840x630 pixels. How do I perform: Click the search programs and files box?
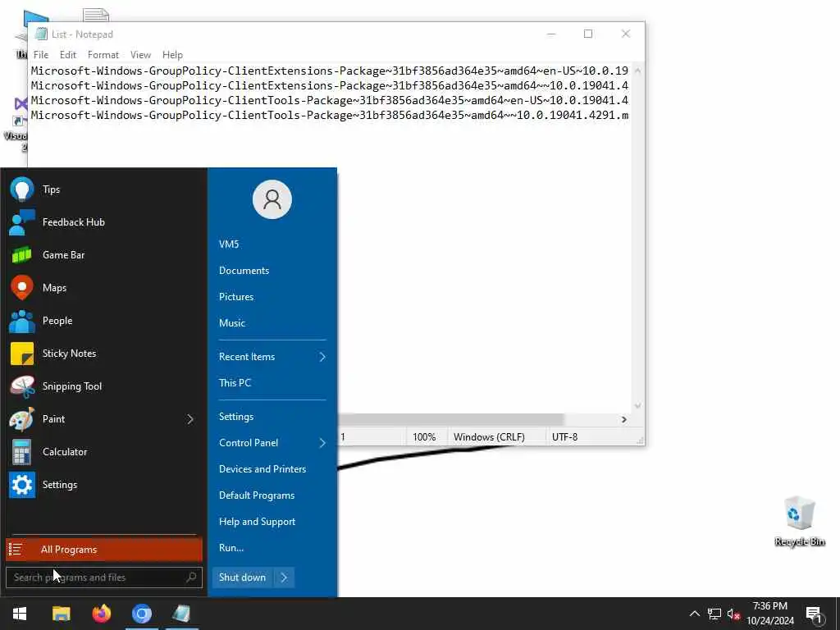104,577
